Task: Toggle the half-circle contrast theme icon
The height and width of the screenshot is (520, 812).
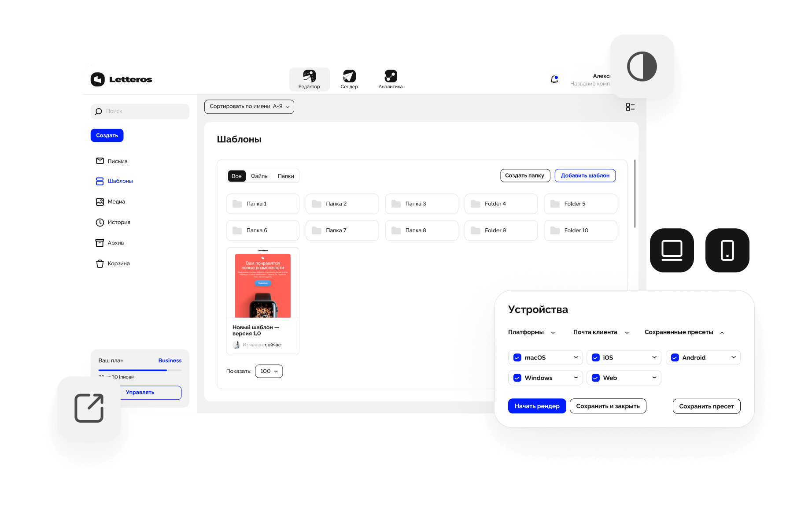Action: click(642, 67)
